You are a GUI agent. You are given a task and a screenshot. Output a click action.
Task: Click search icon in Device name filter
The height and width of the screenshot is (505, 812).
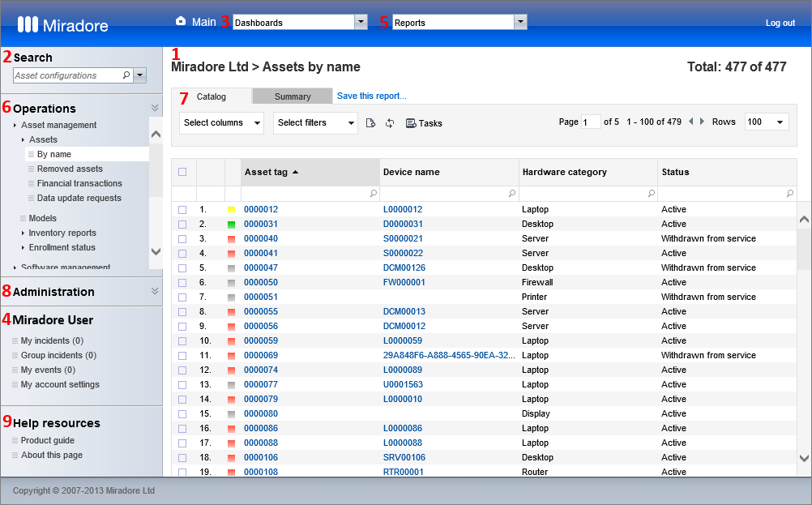(512, 194)
